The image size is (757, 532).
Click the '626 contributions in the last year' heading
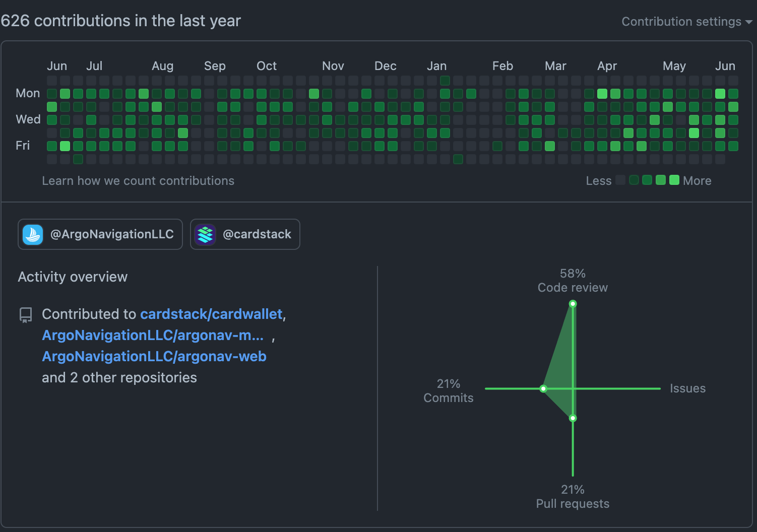pyautogui.click(x=121, y=21)
